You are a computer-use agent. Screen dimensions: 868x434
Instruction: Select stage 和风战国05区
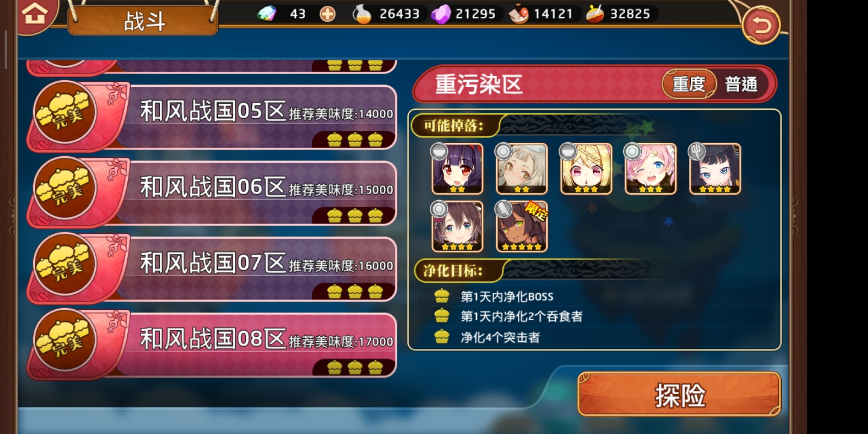click(x=212, y=117)
